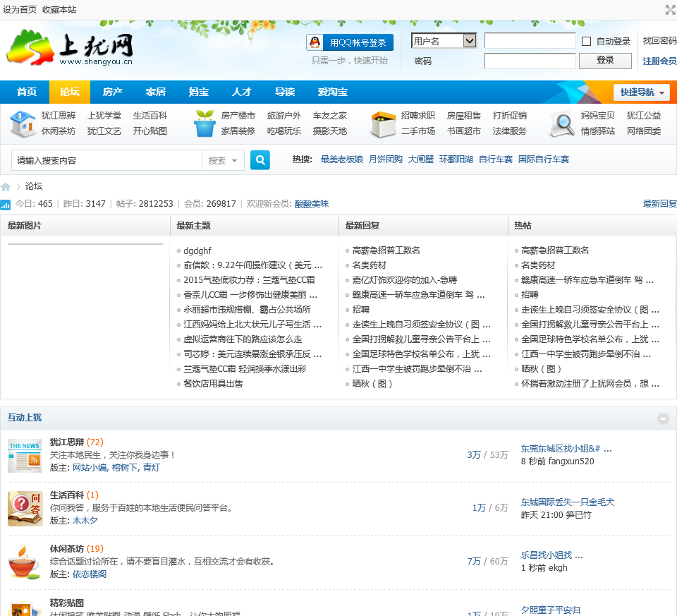Click the 请输入搜索内容 search box

[106, 161]
